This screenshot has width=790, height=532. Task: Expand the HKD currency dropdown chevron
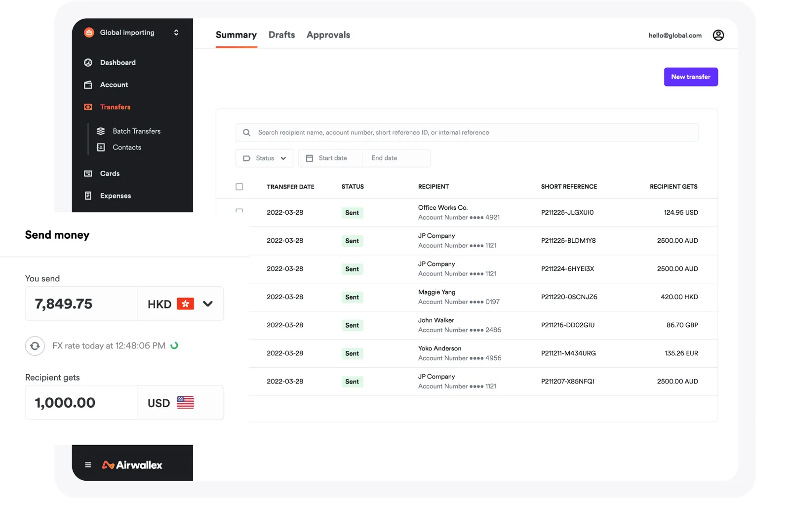coord(208,304)
